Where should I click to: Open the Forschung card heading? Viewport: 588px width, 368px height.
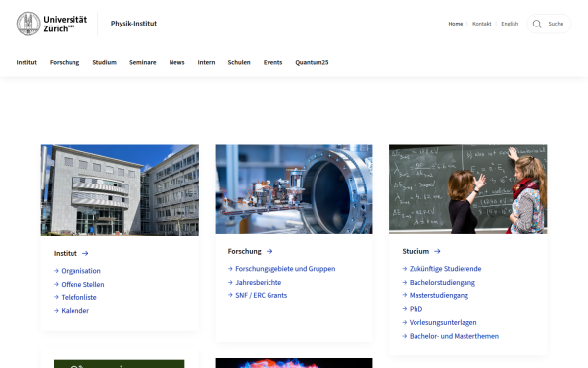point(244,251)
